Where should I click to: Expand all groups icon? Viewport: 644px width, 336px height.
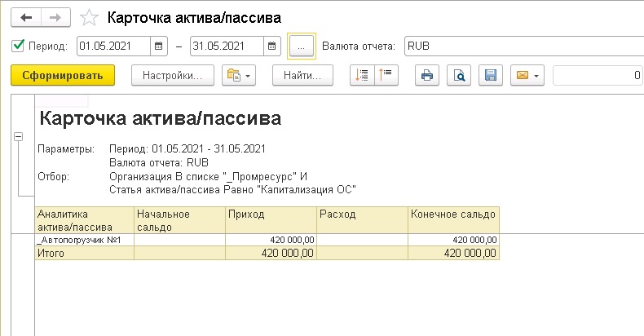point(362,75)
